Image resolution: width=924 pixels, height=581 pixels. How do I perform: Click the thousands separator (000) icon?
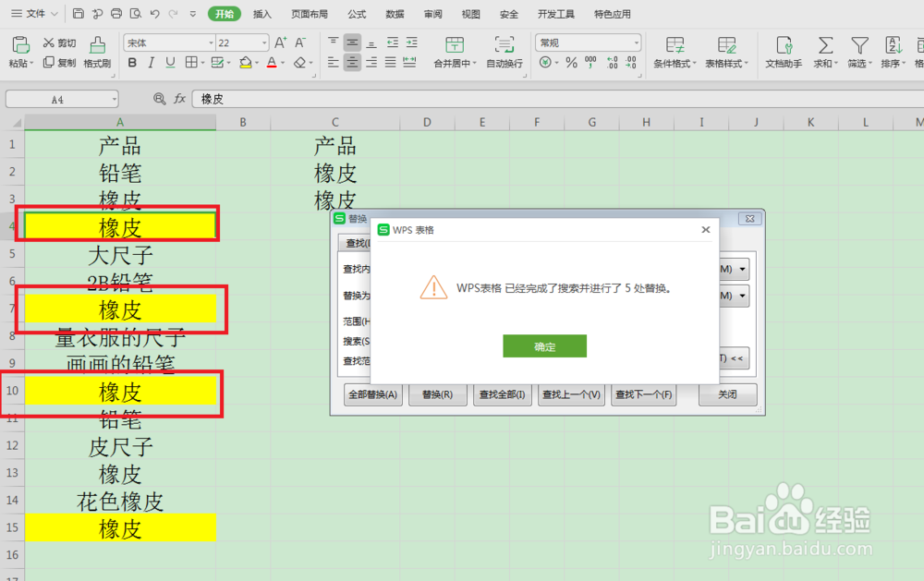pos(590,62)
